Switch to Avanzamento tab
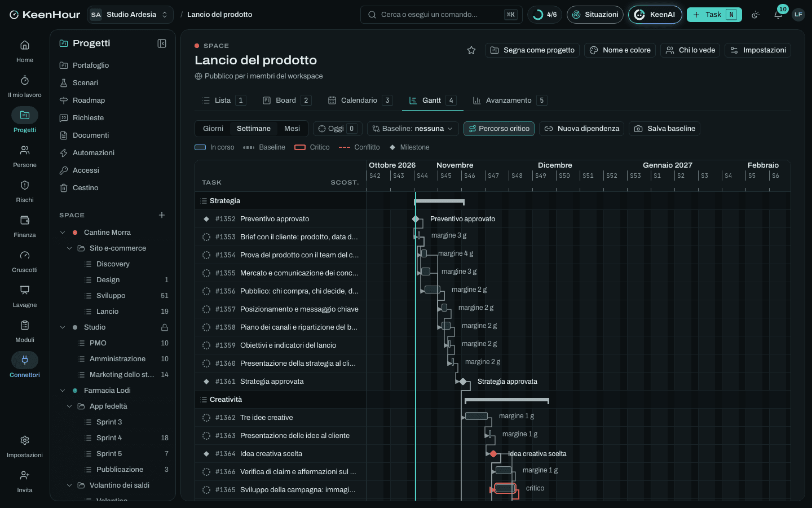 [509, 100]
